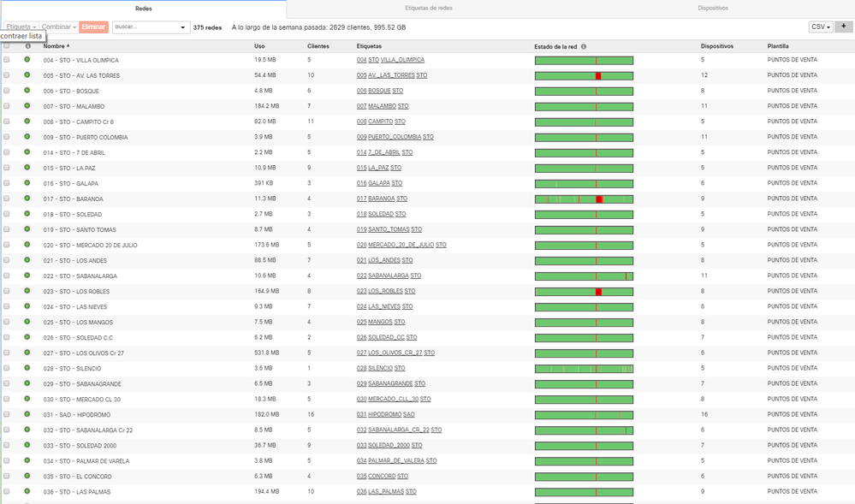Check the select-all checkbox in table header
Screen dimensions: 855x504
coord(7,46)
